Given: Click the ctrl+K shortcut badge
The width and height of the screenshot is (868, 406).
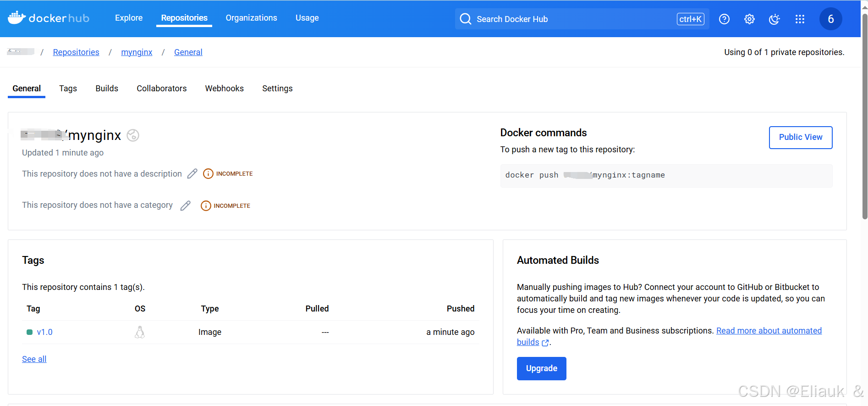Looking at the screenshot, I should [x=690, y=19].
